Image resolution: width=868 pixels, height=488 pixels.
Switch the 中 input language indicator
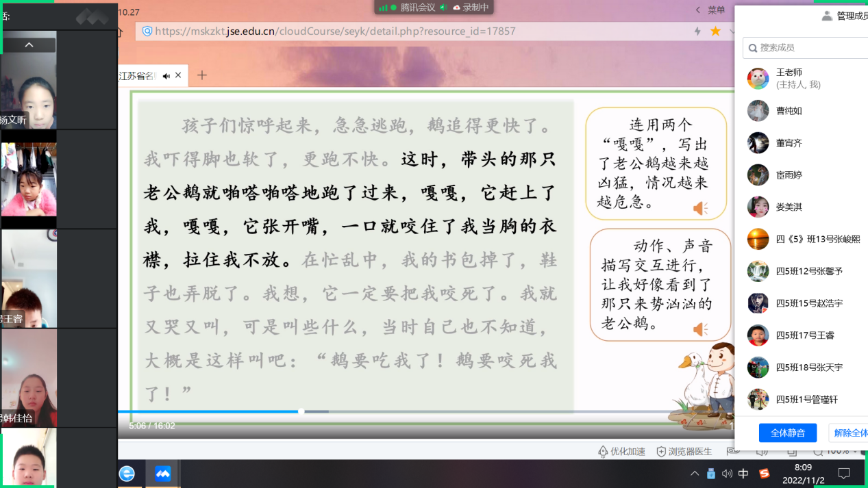point(743,474)
